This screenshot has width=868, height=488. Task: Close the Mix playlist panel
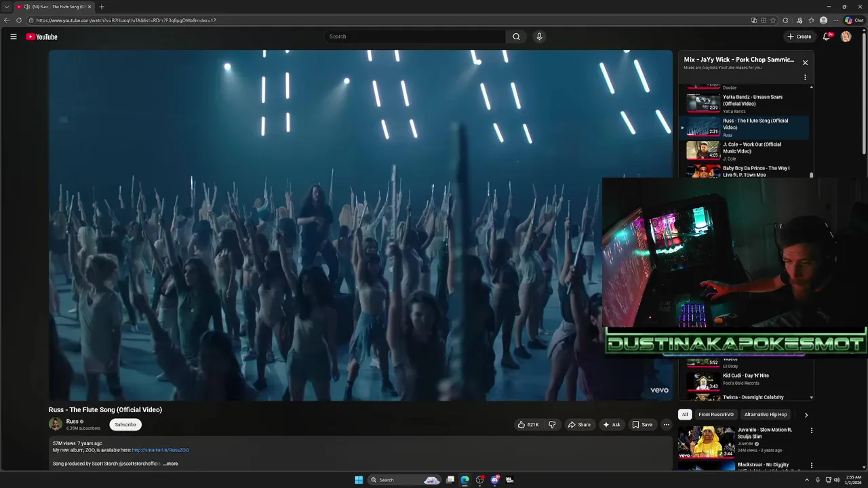point(805,62)
